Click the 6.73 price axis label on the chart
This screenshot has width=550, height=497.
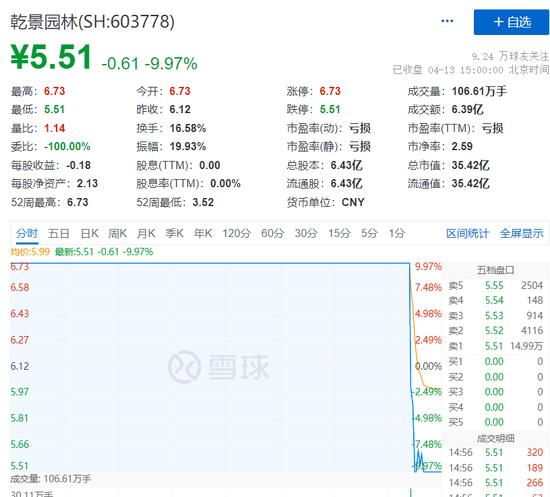(19, 267)
